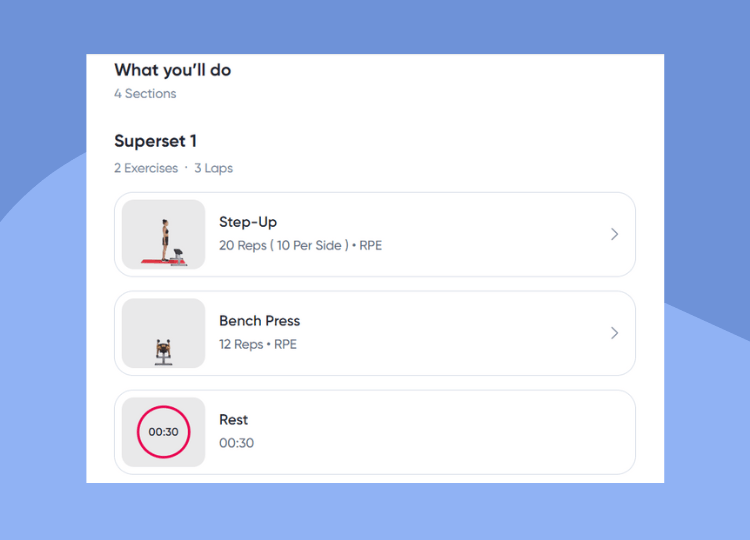Select the Bench Press exercise title

260,320
